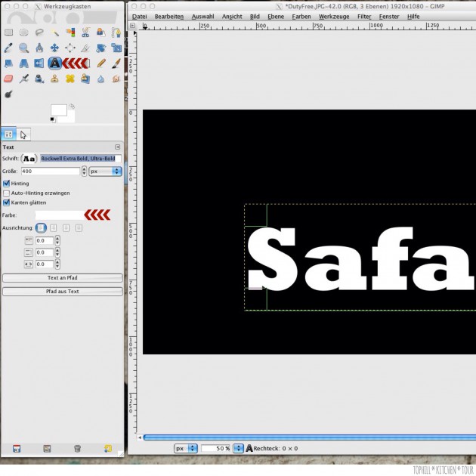Save tool options icon at toolbox bottom

tap(17, 448)
